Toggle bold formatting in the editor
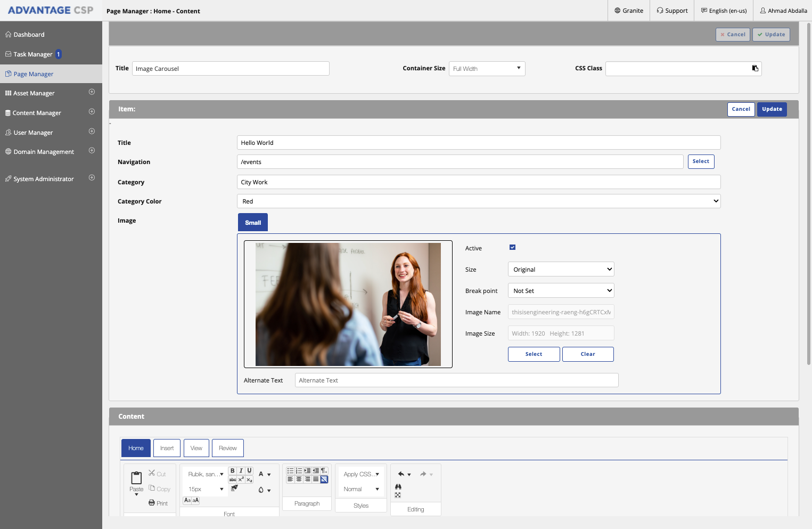 [x=233, y=471]
